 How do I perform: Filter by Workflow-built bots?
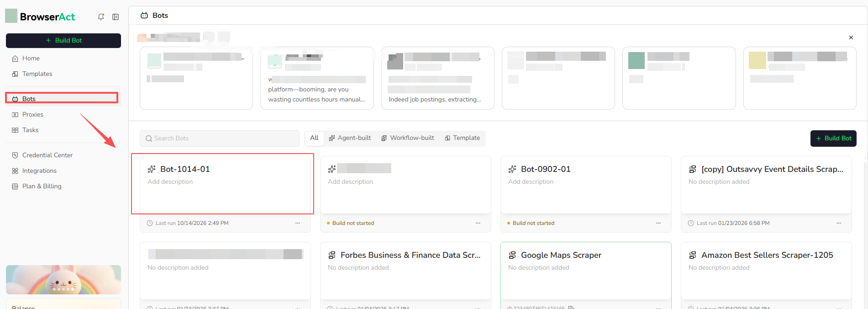[408, 138]
